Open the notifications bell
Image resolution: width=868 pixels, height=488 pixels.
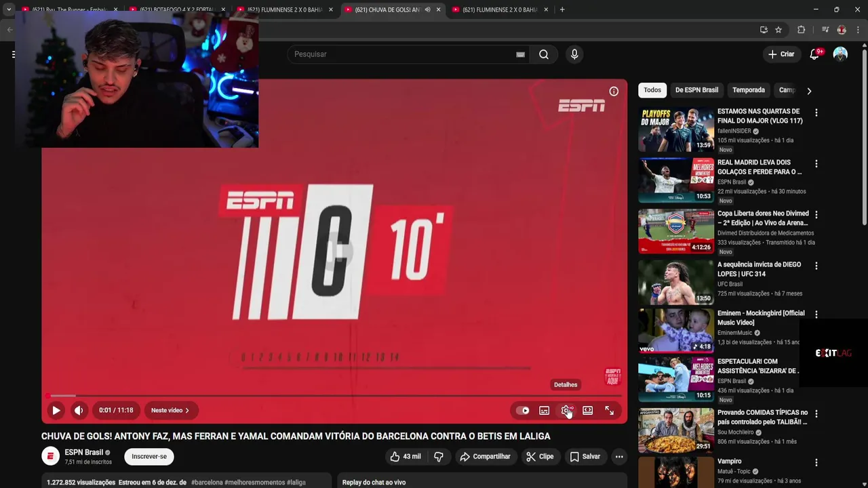[x=814, y=54]
